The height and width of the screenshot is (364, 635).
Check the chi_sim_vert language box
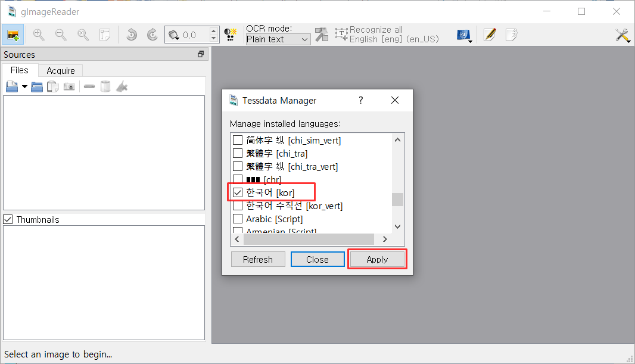tap(238, 140)
